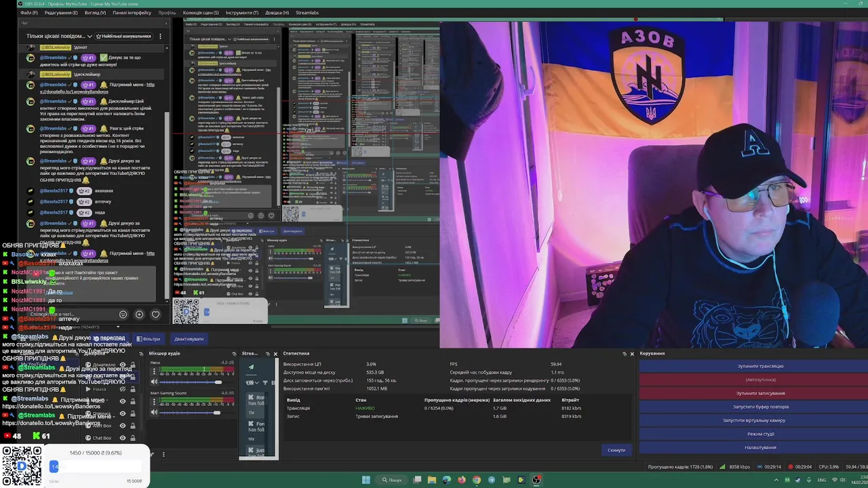Image resolution: width=868 pixels, height=488 pixels.
Task: Undock the Streamlabs dock panel
Action: (267, 354)
